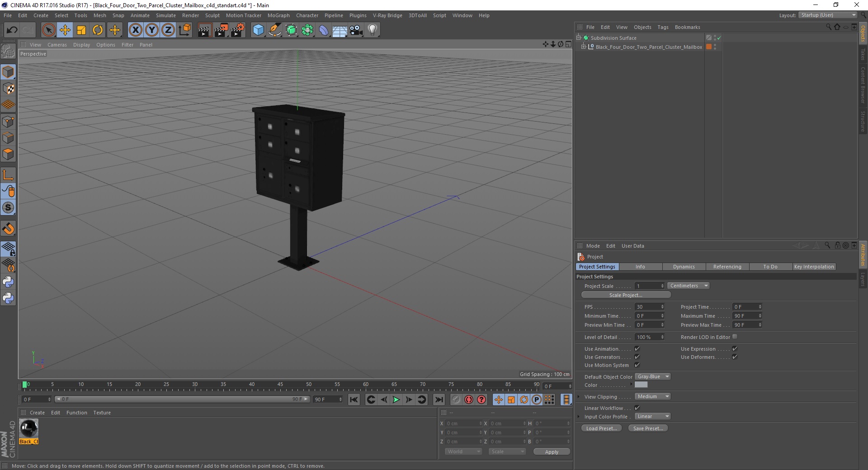Screen dimensions: 868x470
Task: Go to end of animation
Action: 439,399
